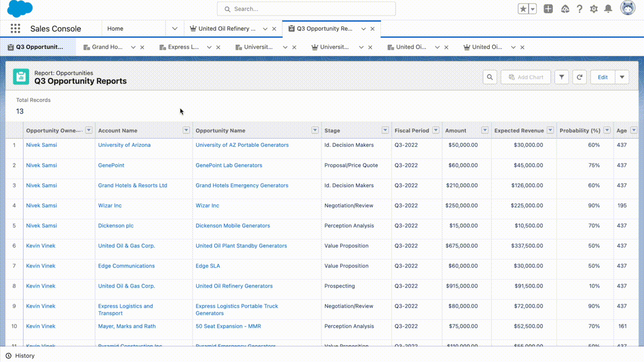This screenshot has width=644, height=362.
Task: Open the Edge SLA opportunity link
Action: (x=208, y=265)
